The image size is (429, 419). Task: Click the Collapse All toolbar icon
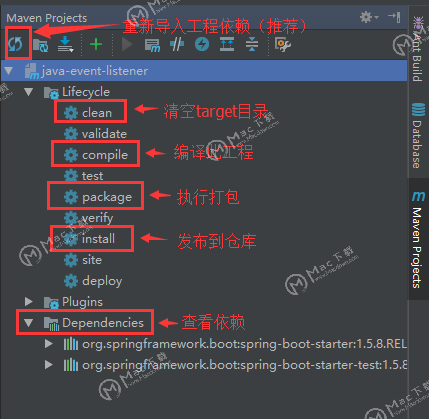tap(252, 44)
